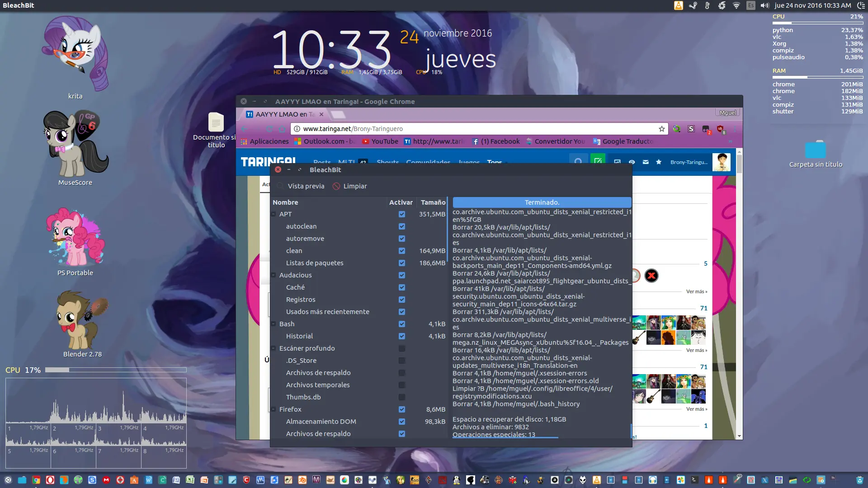Image resolution: width=868 pixels, height=488 pixels.
Task: Open the volume icon in the system tray
Action: [x=764, y=5]
